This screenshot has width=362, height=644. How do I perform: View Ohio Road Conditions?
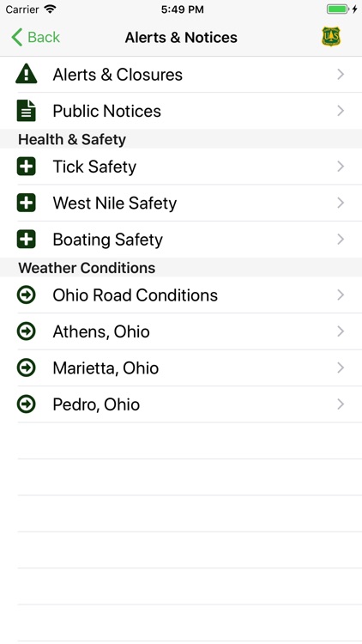tap(181, 295)
